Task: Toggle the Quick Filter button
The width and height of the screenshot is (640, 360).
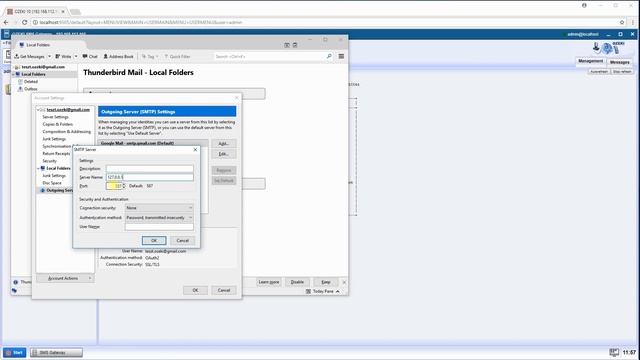Action: point(177,56)
